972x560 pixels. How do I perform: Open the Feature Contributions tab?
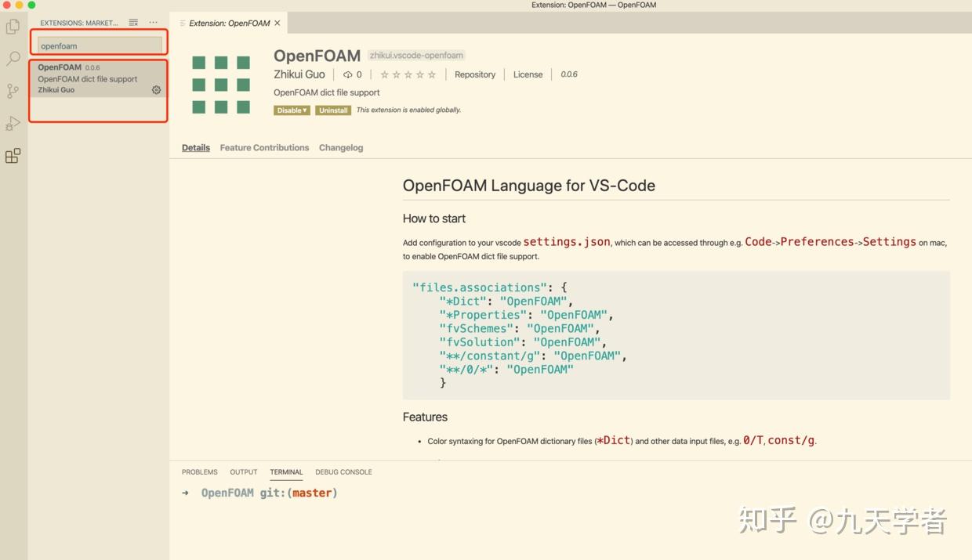coord(264,147)
